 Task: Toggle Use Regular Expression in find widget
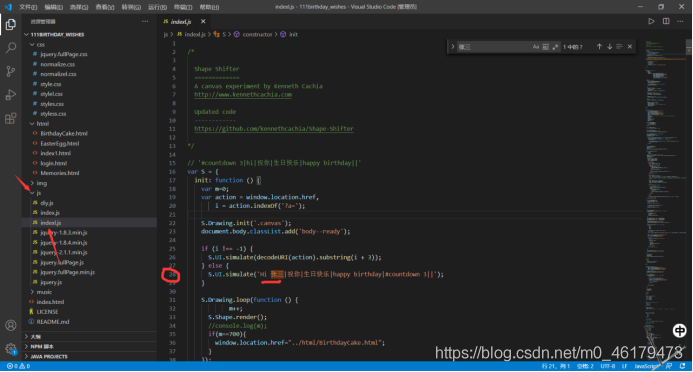555,46
